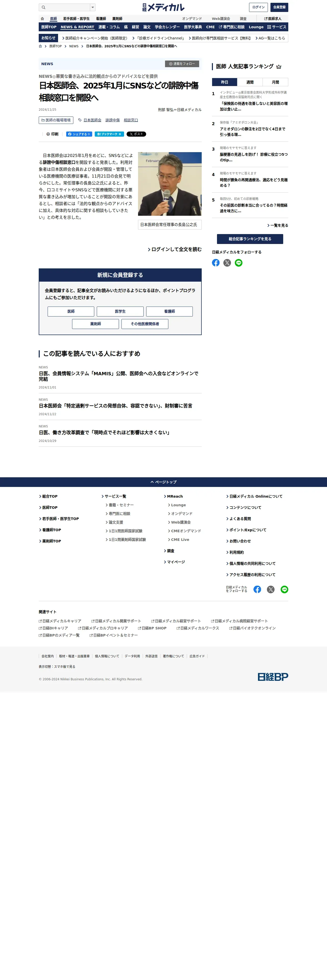Open the 学会カレンダー menu item
This screenshot has height=980, width=327.
pyautogui.click(x=167, y=27)
